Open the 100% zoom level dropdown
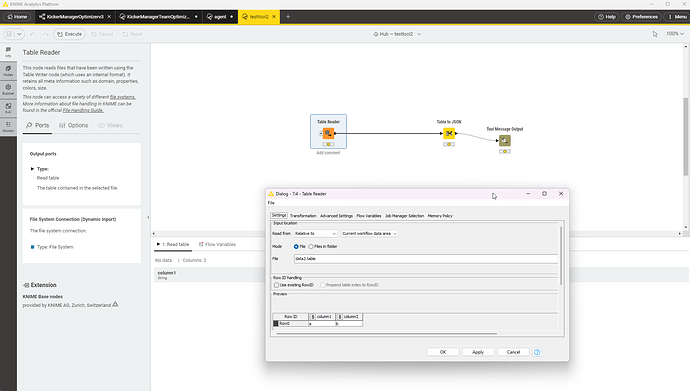690x391 pixels. point(675,34)
